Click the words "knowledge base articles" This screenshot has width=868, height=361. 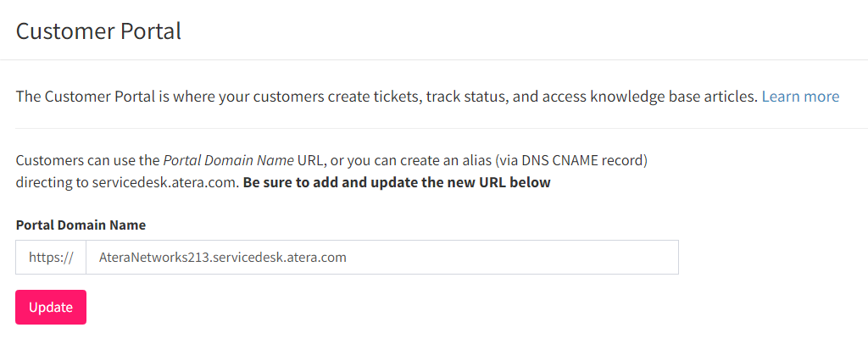tap(673, 97)
